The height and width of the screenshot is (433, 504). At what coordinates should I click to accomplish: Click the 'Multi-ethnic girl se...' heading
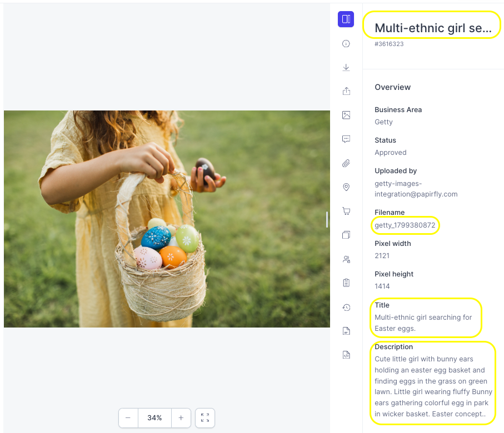tap(433, 28)
